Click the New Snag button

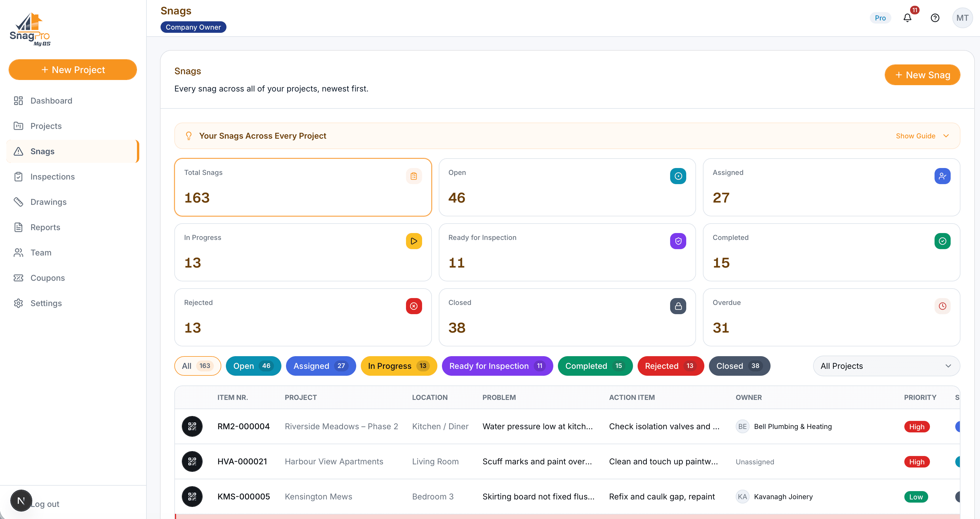pos(922,75)
